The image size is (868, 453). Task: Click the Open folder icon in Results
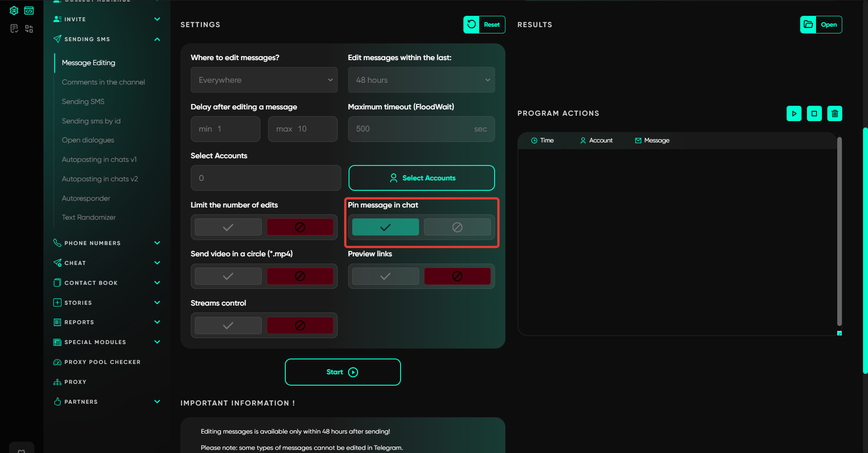(808, 24)
